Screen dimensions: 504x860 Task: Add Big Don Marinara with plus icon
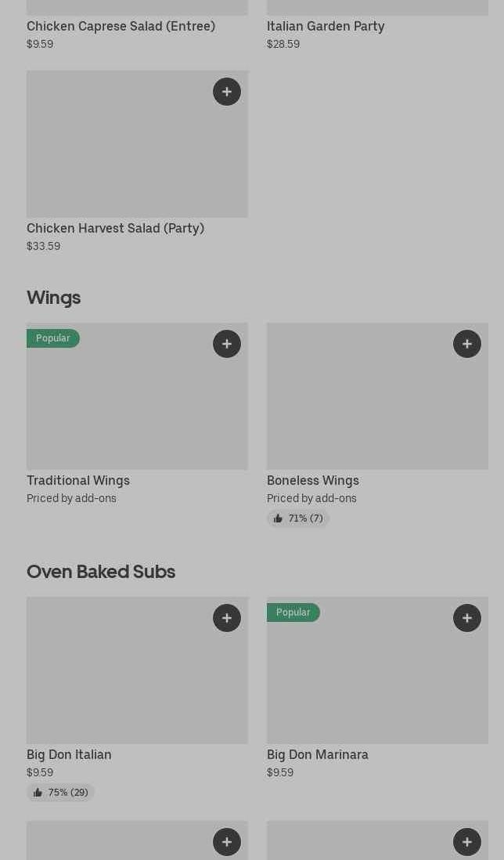point(467,618)
